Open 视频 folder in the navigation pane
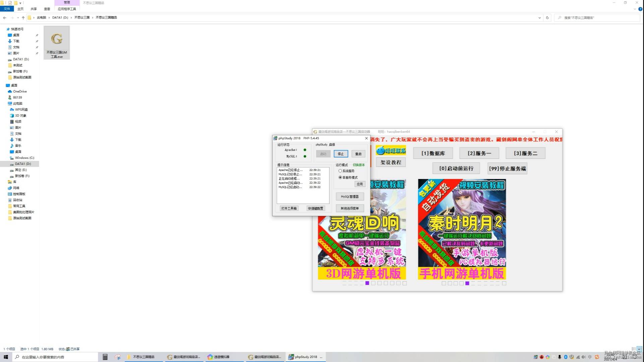The image size is (644, 362). point(18,122)
